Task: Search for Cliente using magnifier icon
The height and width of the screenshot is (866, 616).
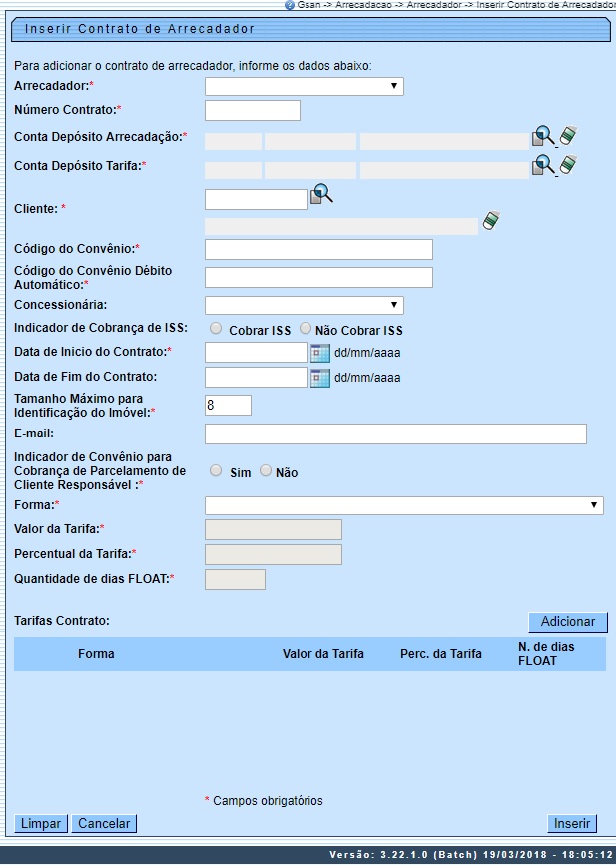Action: coord(321,194)
